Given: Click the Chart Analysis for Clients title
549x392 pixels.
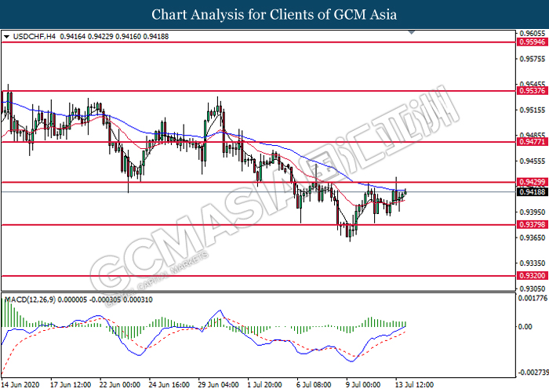Looking at the screenshot, I should tap(274, 14).
